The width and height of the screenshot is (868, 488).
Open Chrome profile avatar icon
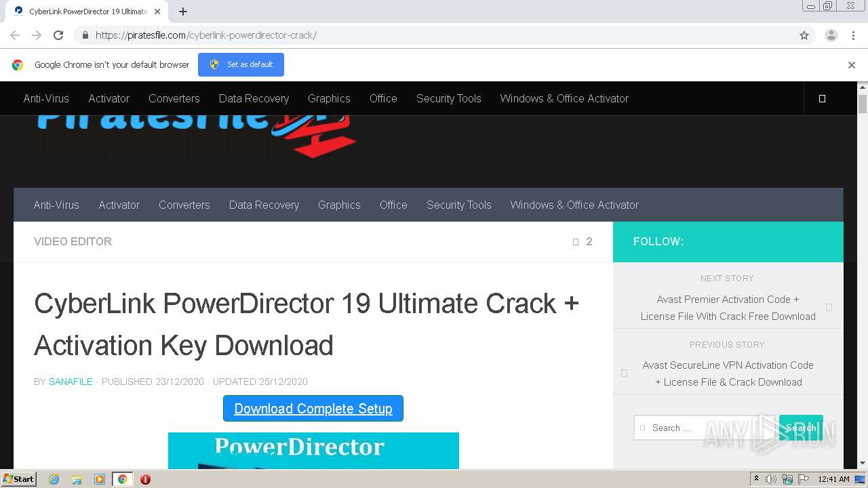[x=831, y=35]
